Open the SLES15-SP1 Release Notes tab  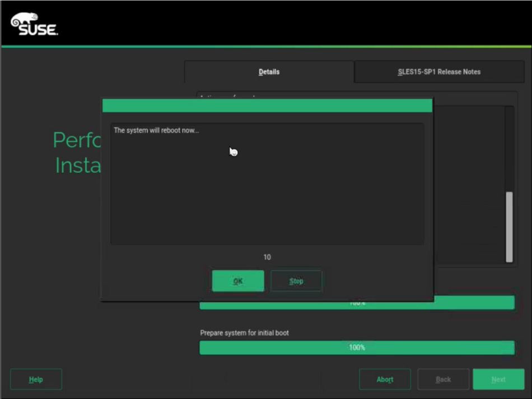pyautogui.click(x=439, y=72)
